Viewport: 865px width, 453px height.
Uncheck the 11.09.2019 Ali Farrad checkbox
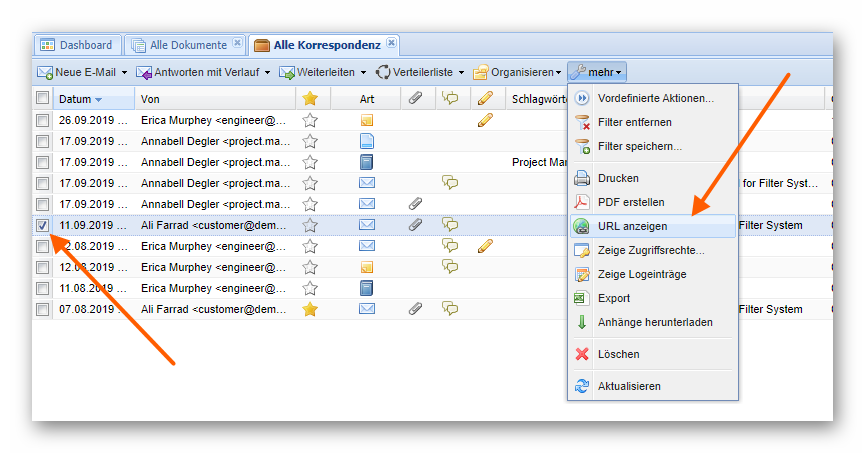pos(42,225)
